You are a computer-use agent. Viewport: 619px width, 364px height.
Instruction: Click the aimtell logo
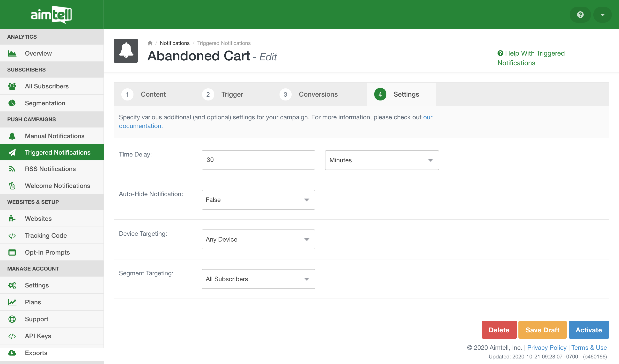pyautogui.click(x=51, y=15)
